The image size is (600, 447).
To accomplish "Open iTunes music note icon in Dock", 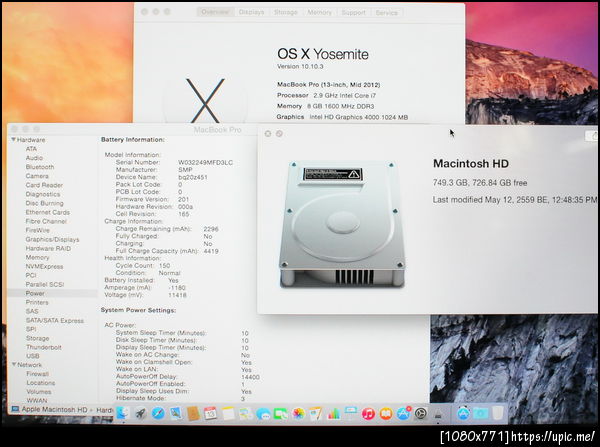I will [x=368, y=413].
